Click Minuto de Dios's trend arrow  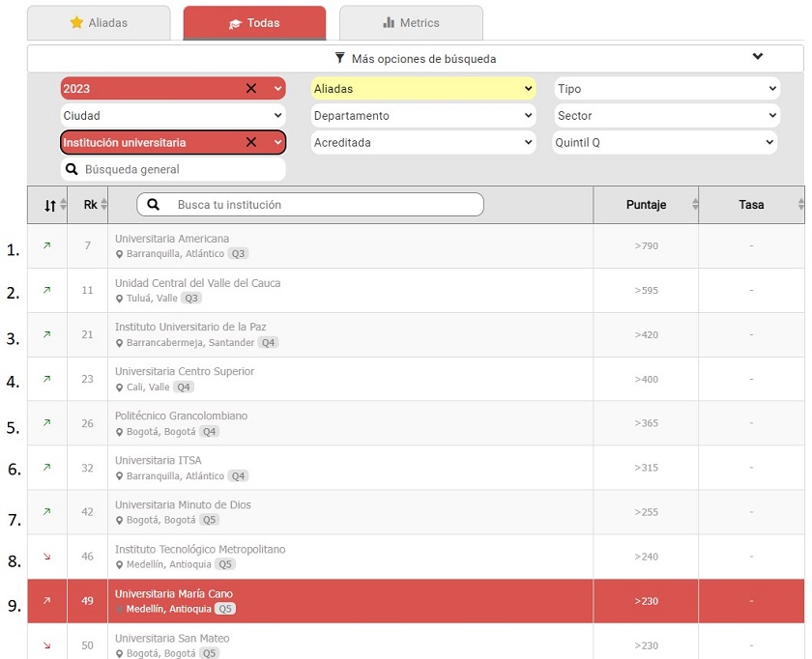(47, 512)
